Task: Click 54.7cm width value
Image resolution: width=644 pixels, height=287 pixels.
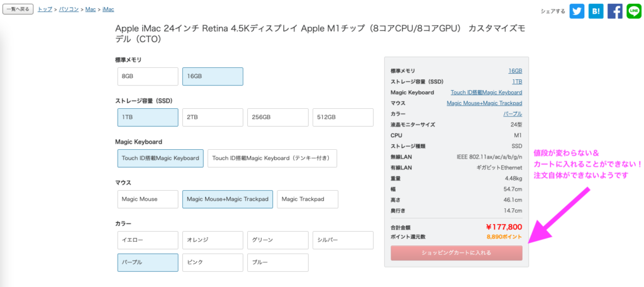Action: pyautogui.click(x=513, y=189)
